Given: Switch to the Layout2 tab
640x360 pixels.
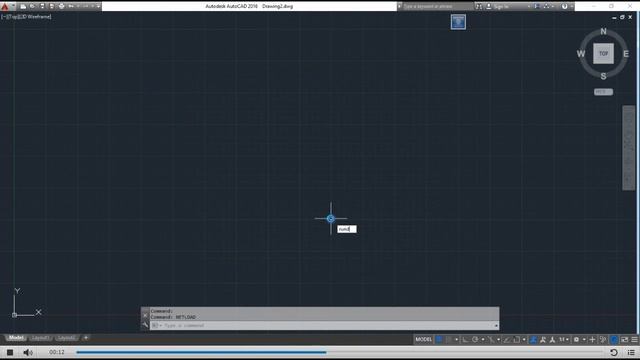Looking at the screenshot, I should coord(67,338).
